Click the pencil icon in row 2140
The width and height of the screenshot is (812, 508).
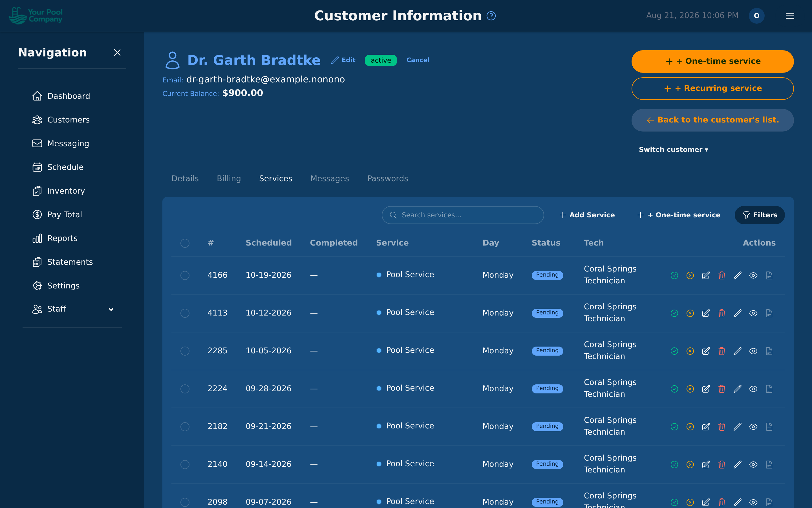tap(737, 465)
